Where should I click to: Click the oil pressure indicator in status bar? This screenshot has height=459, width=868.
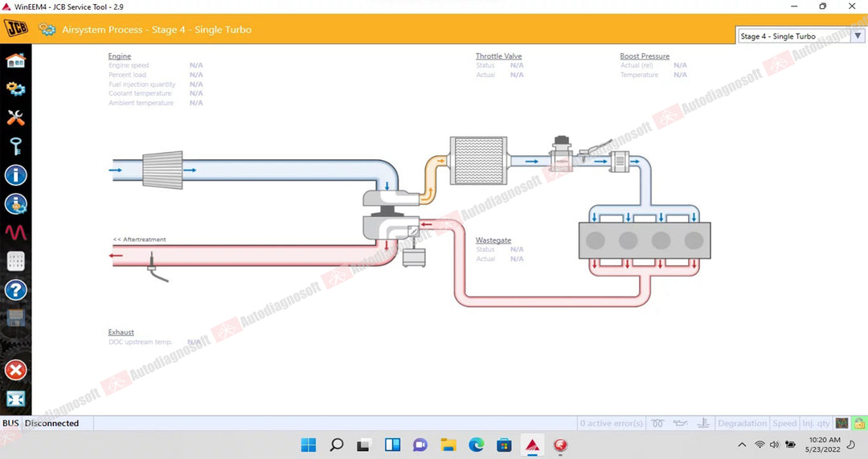(681, 424)
